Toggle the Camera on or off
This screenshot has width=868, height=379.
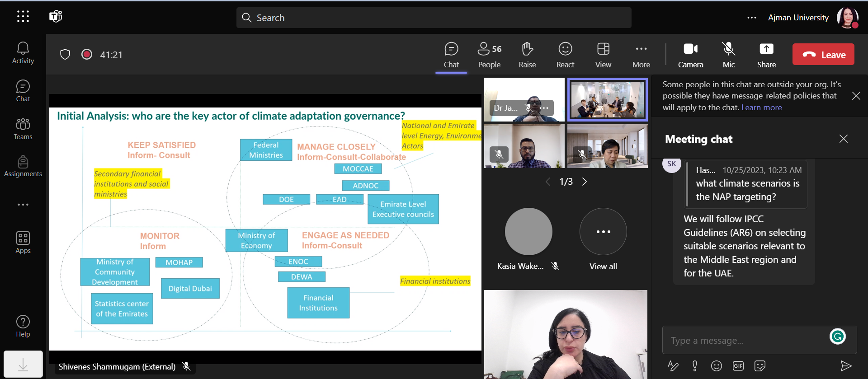click(x=690, y=55)
